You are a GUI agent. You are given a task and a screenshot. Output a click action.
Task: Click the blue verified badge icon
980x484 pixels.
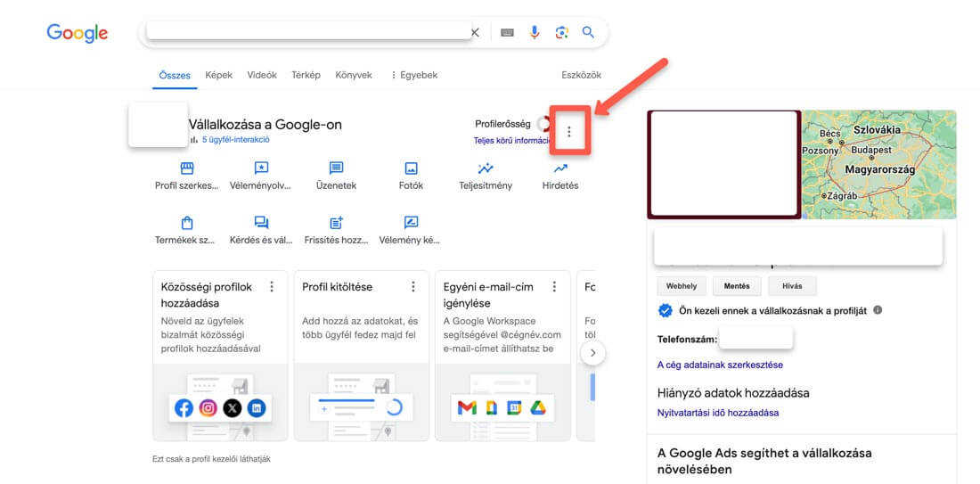665,310
